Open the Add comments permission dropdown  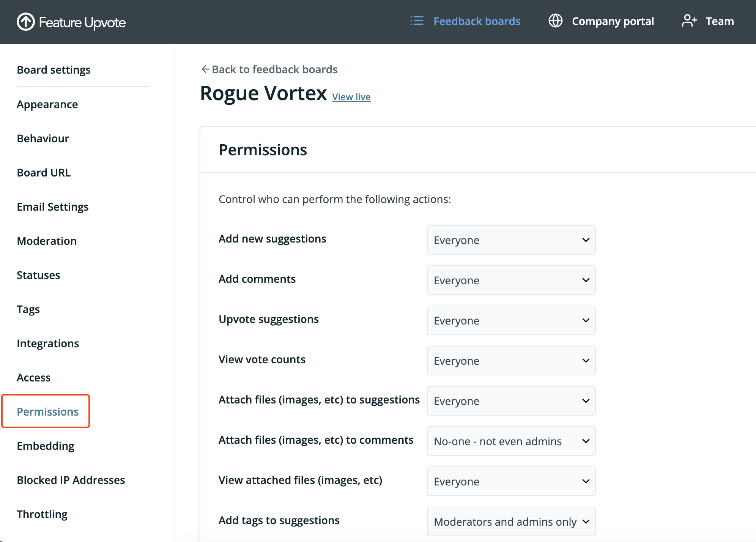click(511, 280)
